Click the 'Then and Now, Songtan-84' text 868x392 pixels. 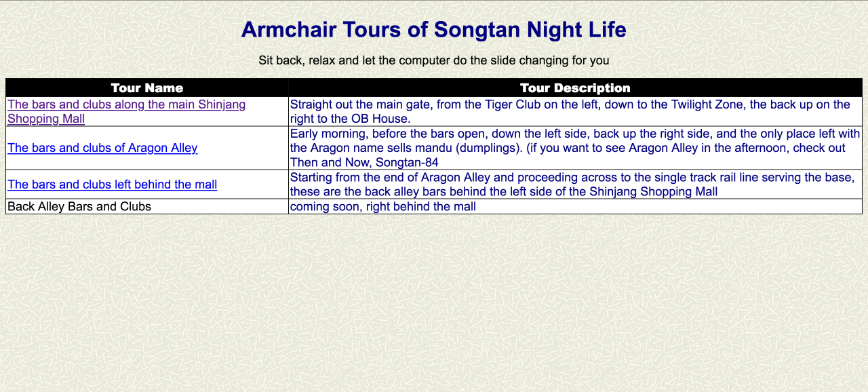[x=364, y=163]
